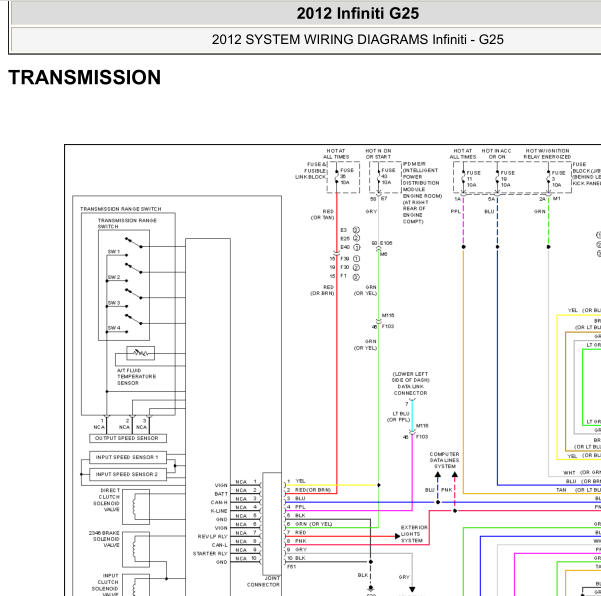Image resolution: width=601 pixels, height=596 pixels.
Task: Click the 'BATT' pin label
Action: 221,494
